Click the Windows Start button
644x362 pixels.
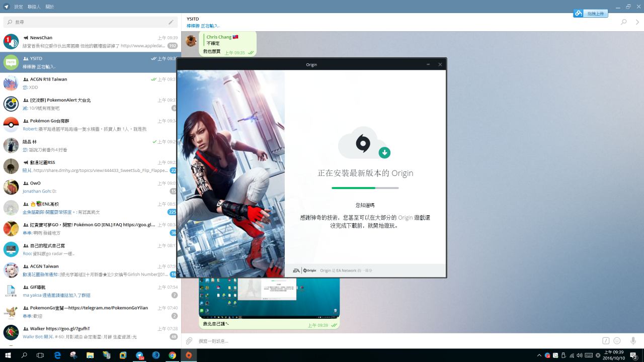click(x=8, y=355)
